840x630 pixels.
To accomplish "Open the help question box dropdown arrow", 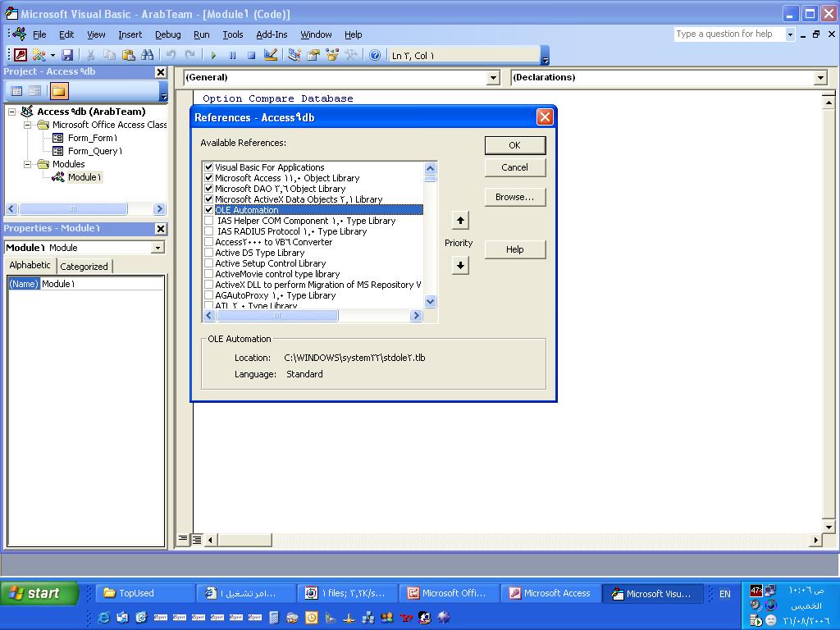I will (x=790, y=34).
